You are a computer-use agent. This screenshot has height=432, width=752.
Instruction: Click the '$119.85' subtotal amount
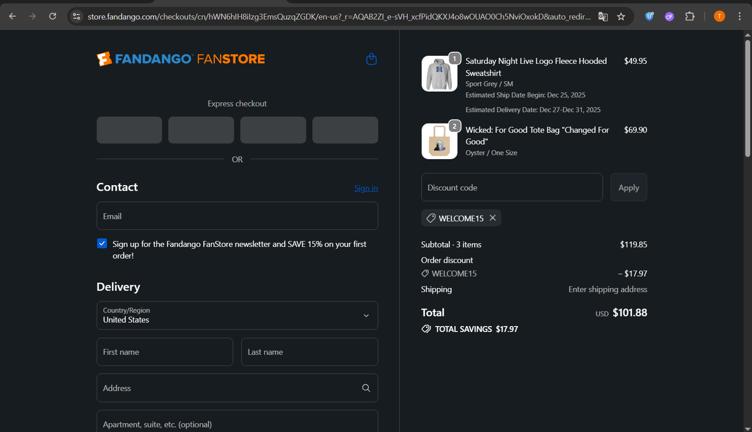pyautogui.click(x=633, y=245)
